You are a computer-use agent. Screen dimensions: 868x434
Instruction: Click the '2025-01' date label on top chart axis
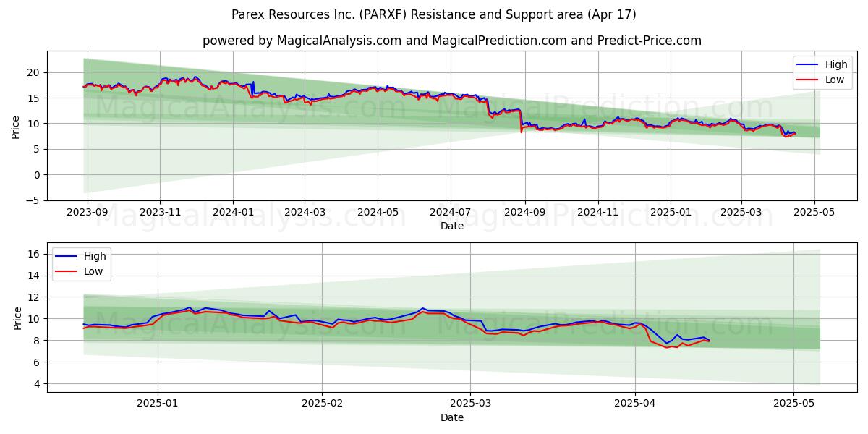[670, 214]
